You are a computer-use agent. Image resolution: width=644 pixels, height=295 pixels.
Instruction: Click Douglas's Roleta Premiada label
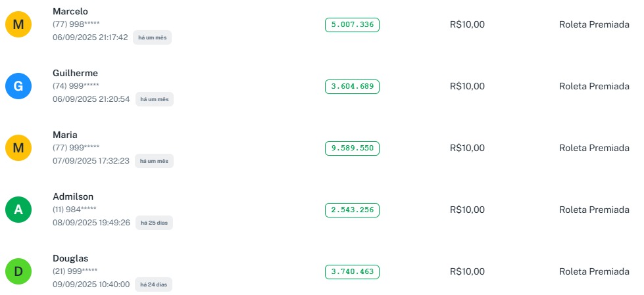pos(594,271)
